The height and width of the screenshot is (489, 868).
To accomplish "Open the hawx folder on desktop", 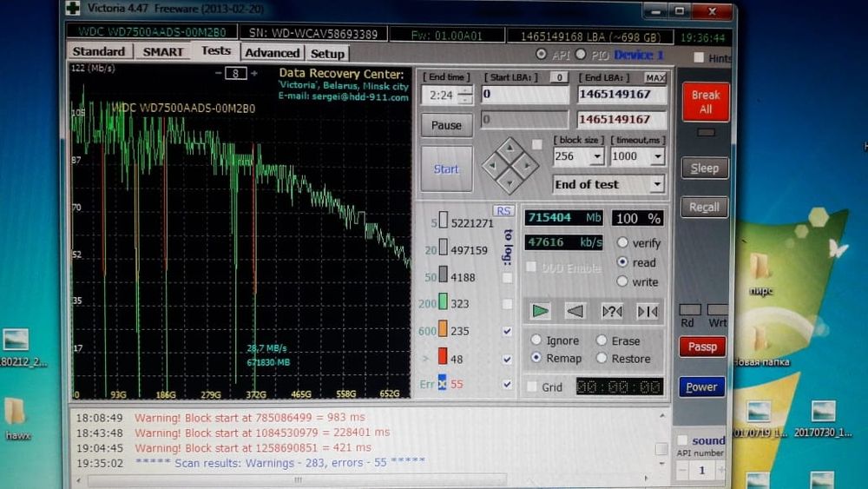I will click(15, 420).
